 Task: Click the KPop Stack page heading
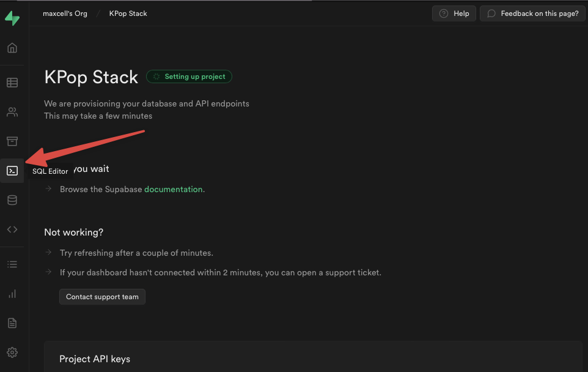point(91,77)
